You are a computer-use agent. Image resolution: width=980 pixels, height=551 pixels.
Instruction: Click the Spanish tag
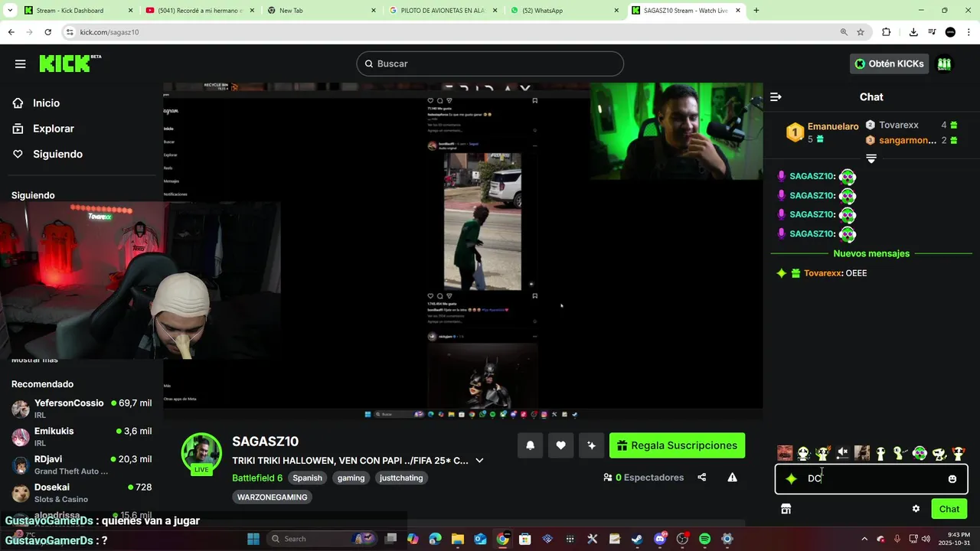[307, 478]
